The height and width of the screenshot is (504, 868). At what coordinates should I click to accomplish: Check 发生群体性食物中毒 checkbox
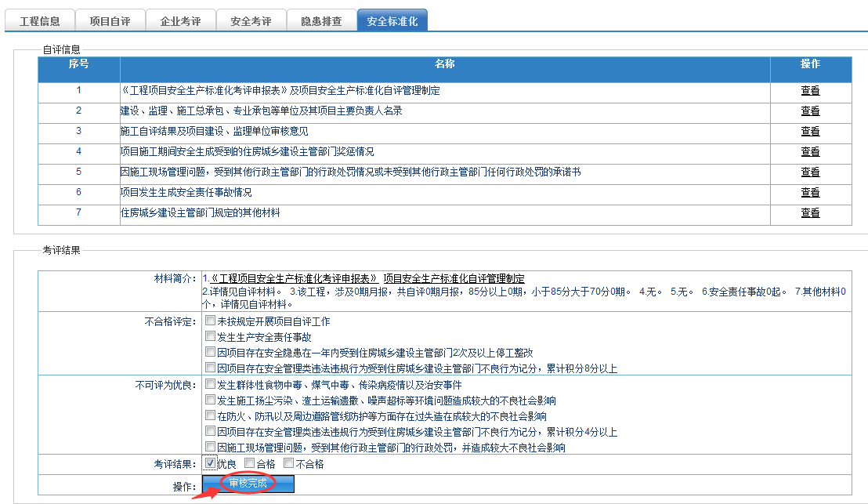[x=210, y=385]
